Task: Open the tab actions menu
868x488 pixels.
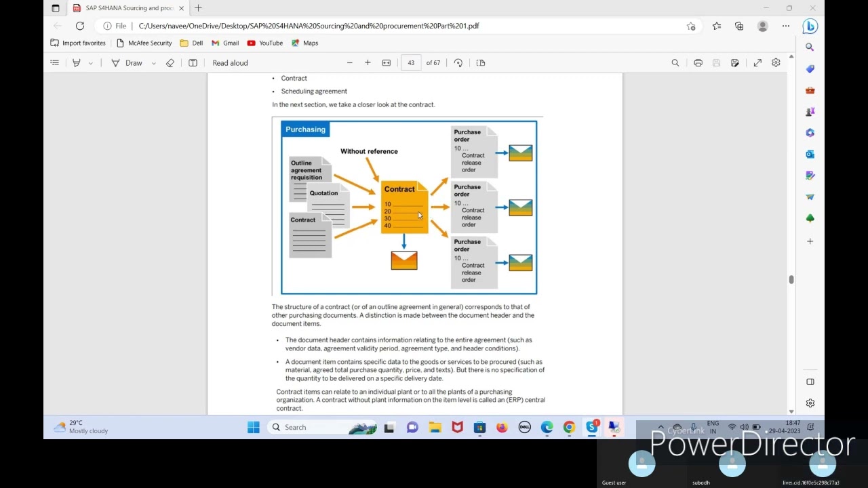Action: pyautogui.click(x=56, y=8)
